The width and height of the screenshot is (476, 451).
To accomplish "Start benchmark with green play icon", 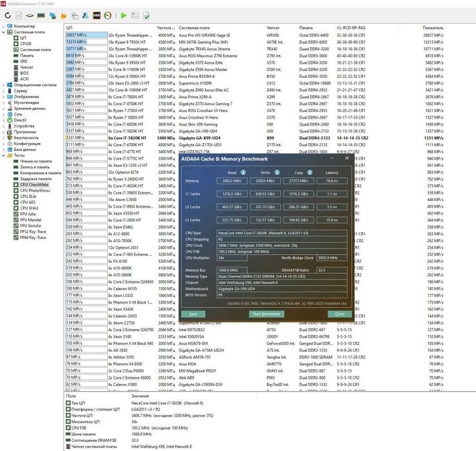I will click(124, 15).
